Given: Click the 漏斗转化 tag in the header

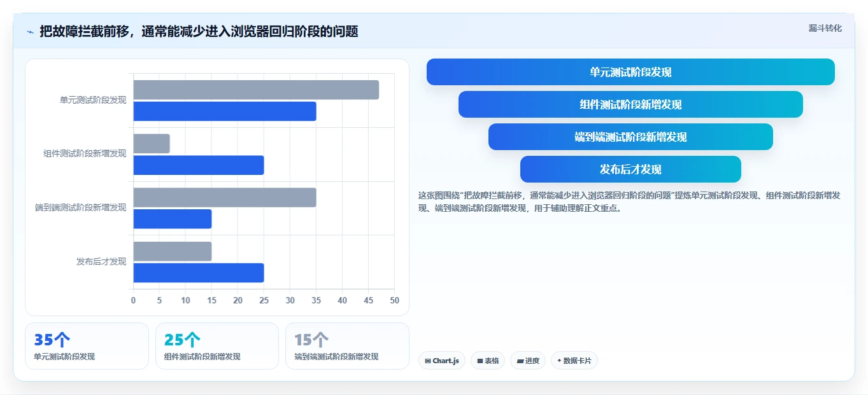Looking at the screenshot, I should (825, 28).
